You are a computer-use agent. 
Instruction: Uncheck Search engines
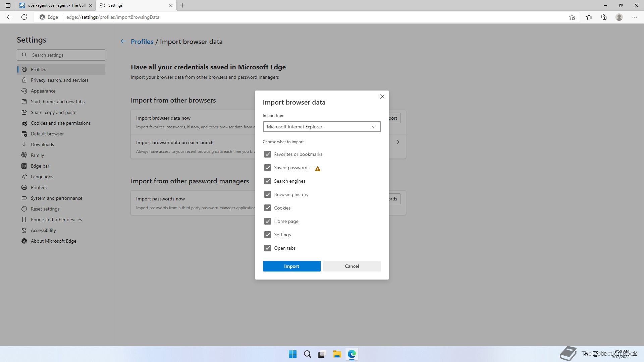point(267,181)
